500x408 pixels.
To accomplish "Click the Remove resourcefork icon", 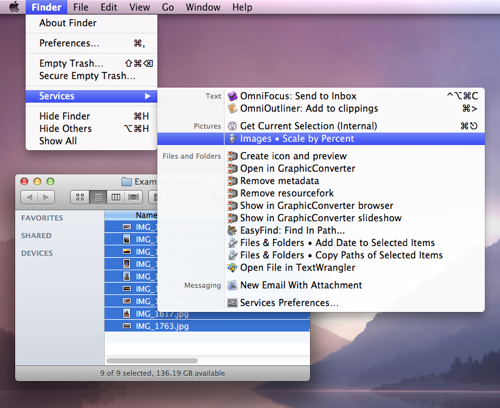I will (x=232, y=193).
